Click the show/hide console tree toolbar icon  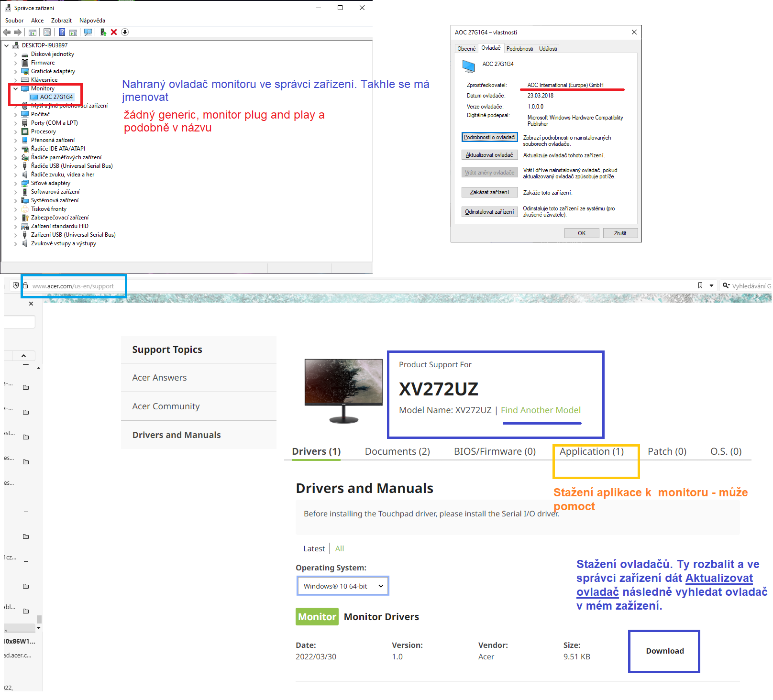33,32
